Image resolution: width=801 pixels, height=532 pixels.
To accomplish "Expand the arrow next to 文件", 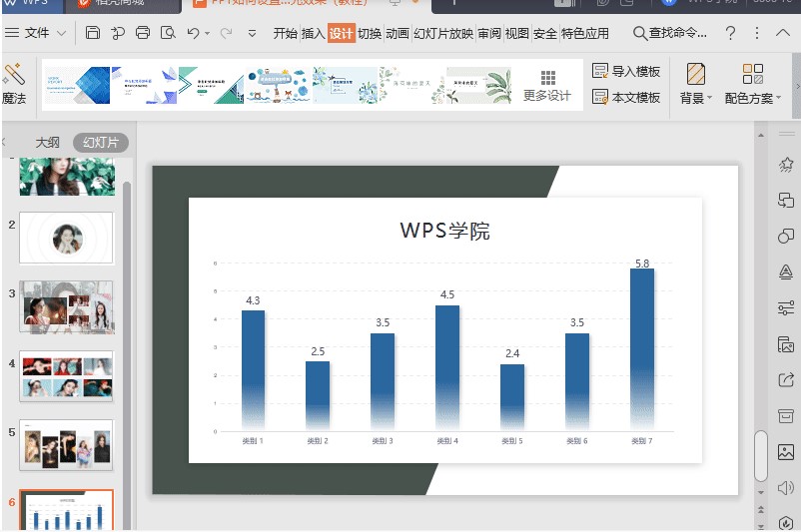I will pos(62,34).
